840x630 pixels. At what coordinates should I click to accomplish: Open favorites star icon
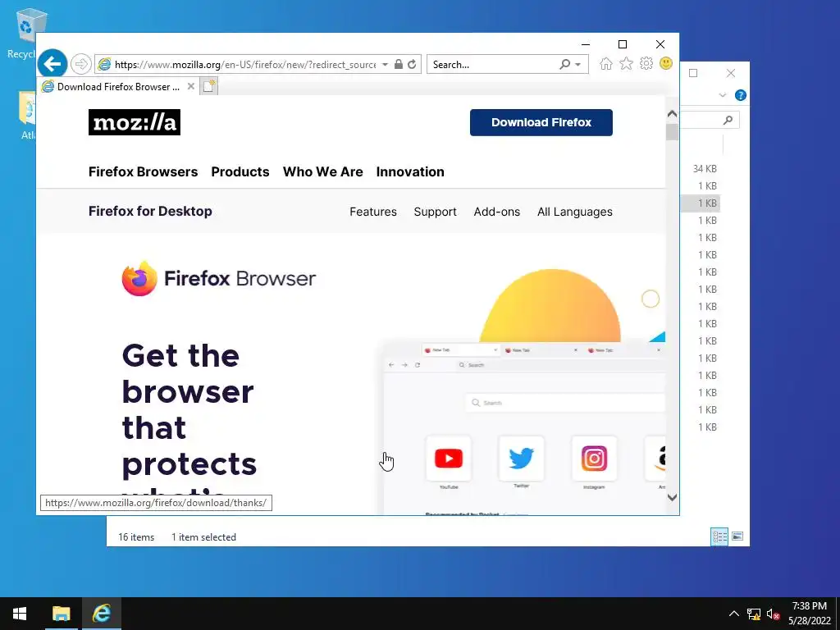point(626,64)
